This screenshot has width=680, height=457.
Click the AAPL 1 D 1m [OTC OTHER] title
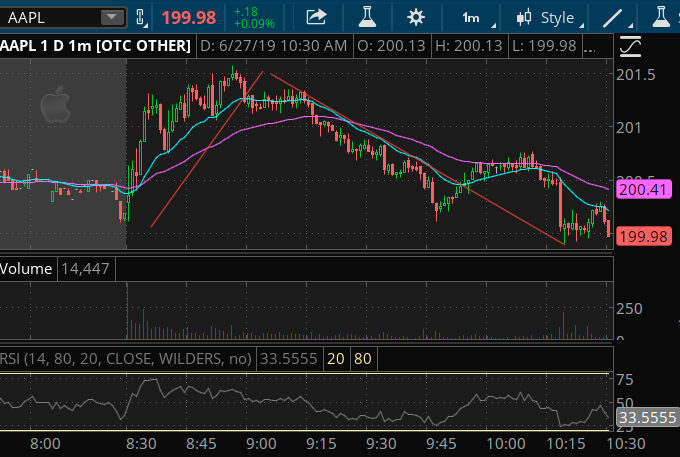[x=95, y=46]
